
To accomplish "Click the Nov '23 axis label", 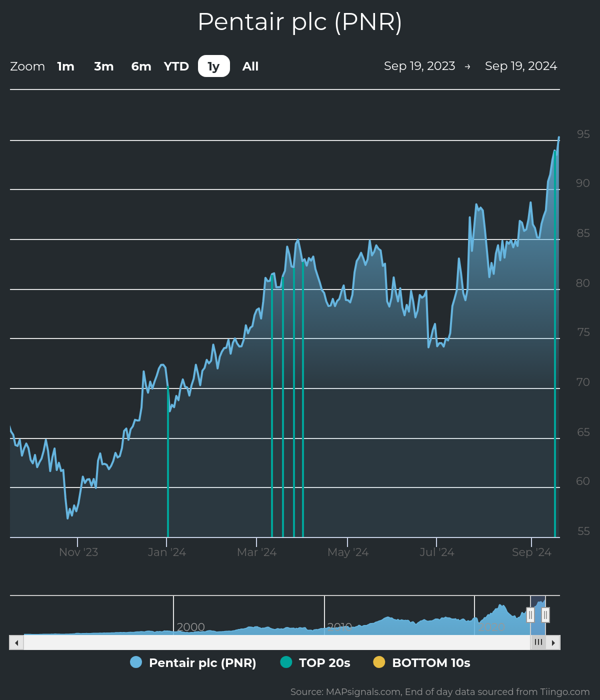I will click(x=78, y=552).
